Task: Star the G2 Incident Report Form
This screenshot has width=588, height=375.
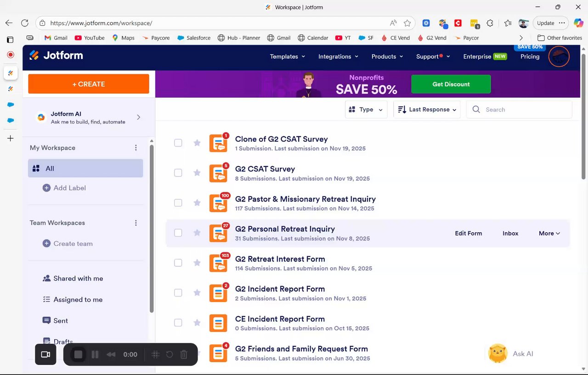Action: (x=197, y=293)
